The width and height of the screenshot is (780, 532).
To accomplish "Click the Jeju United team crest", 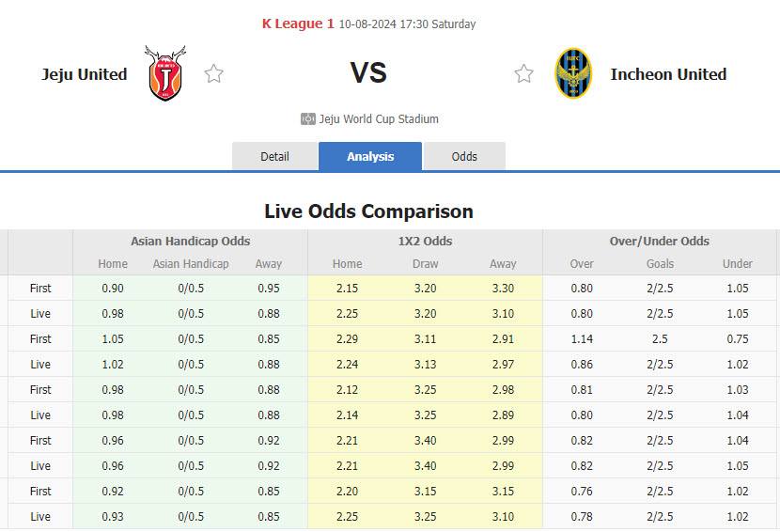I will click(165, 73).
